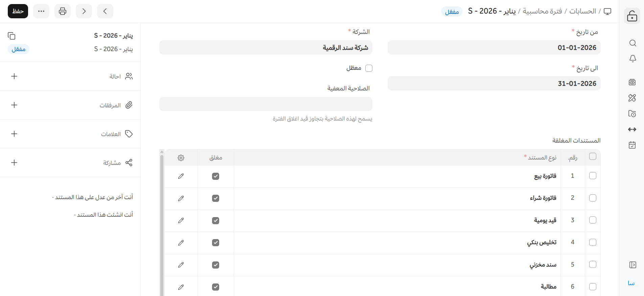Expand the احالة section with the plus icon
Screen dimensions: 644x296
[14, 76]
